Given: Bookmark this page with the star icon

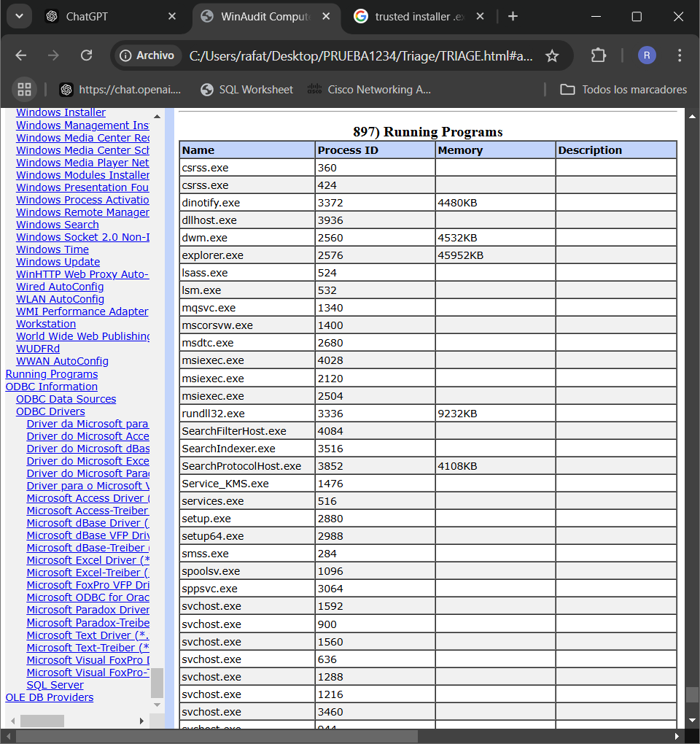Looking at the screenshot, I should coord(551,56).
